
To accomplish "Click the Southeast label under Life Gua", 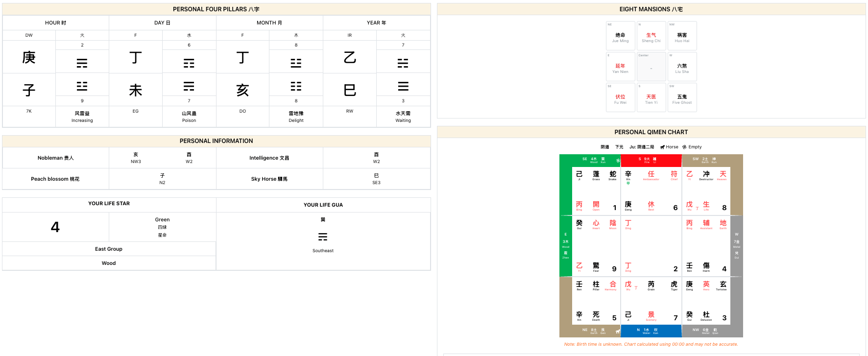I will click(323, 251).
